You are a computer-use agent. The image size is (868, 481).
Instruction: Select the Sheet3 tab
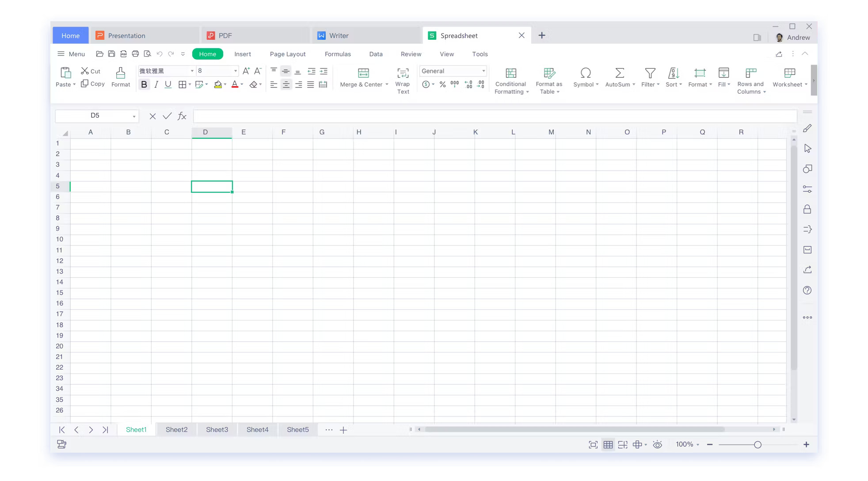point(217,430)
